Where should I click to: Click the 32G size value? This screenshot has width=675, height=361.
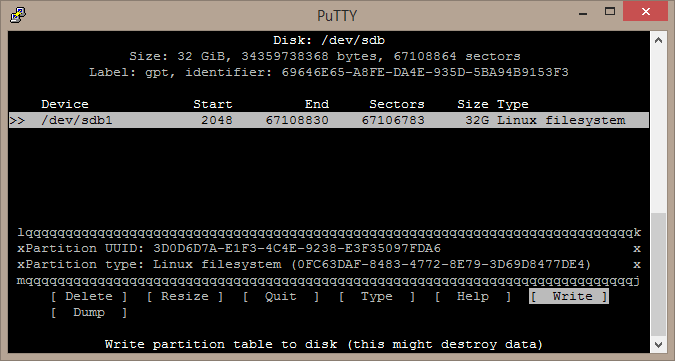(477, 120)
